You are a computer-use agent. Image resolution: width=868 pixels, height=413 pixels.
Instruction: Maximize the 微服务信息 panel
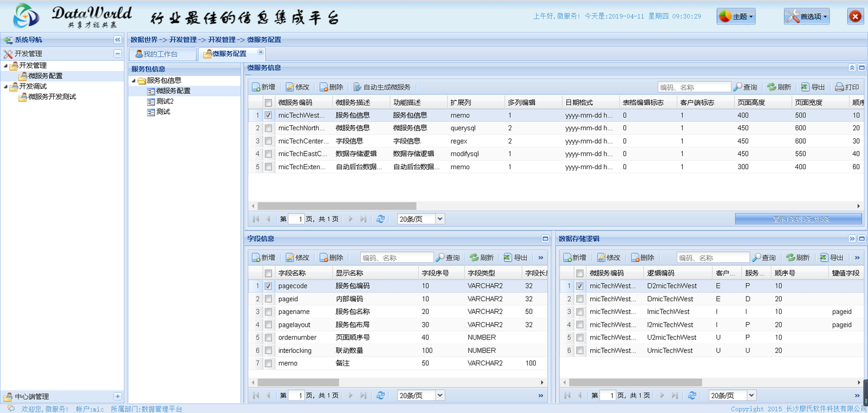point(862,68)
